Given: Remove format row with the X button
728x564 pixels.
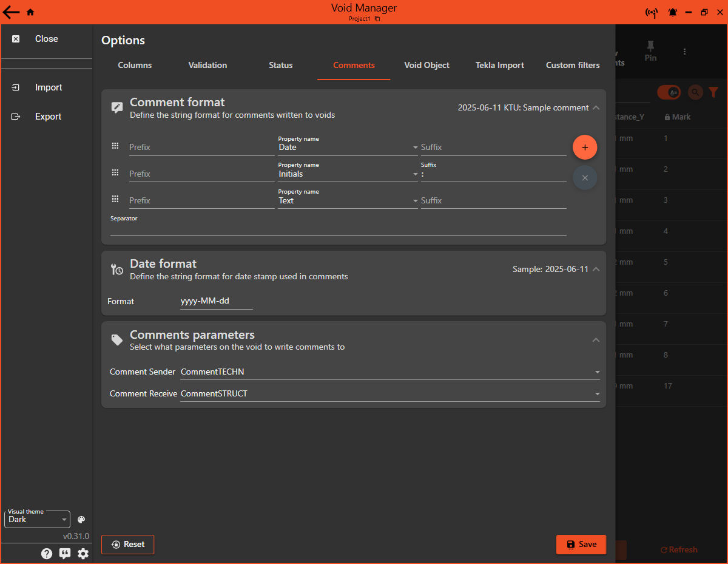Looking at the screenshot, I should pos(585,178).
